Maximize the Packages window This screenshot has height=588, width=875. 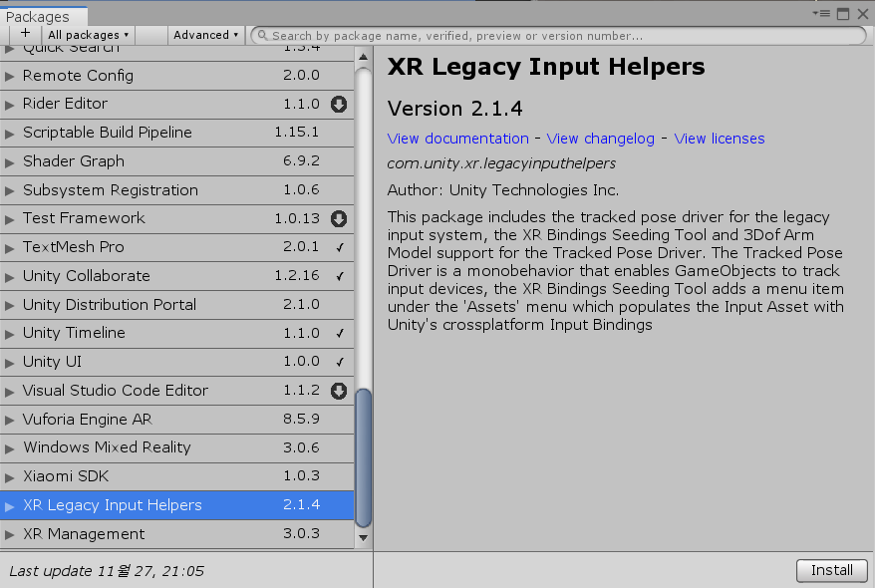(843, 14)
